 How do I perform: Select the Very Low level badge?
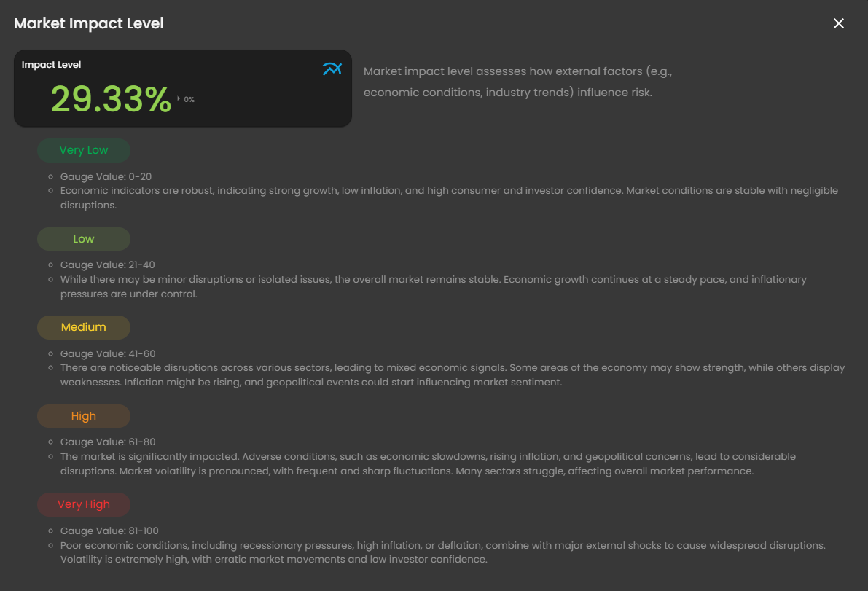click(84, 150)
